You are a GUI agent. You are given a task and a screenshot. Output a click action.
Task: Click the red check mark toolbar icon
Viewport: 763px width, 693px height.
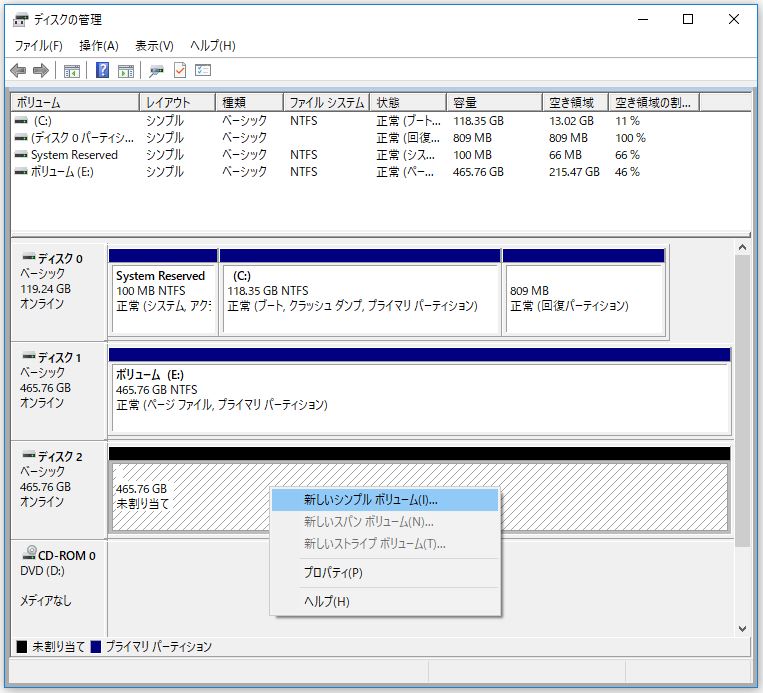point(180,71)
